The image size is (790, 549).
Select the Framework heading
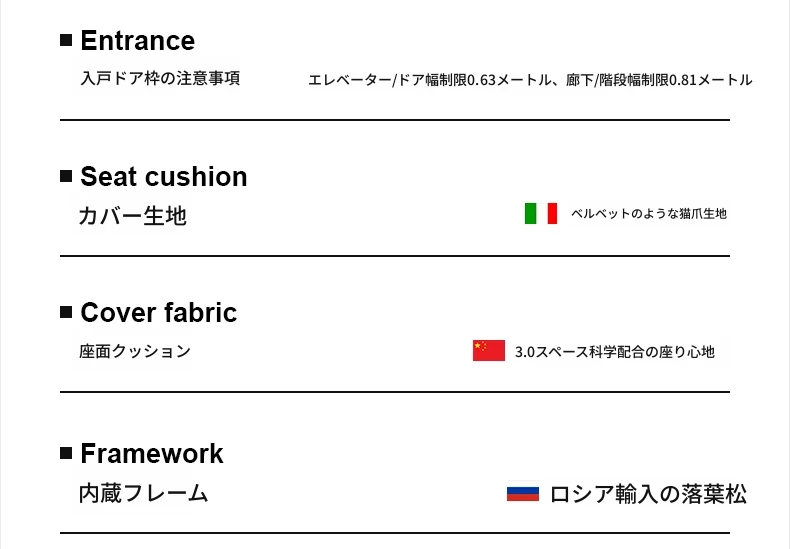coord(152,454)
